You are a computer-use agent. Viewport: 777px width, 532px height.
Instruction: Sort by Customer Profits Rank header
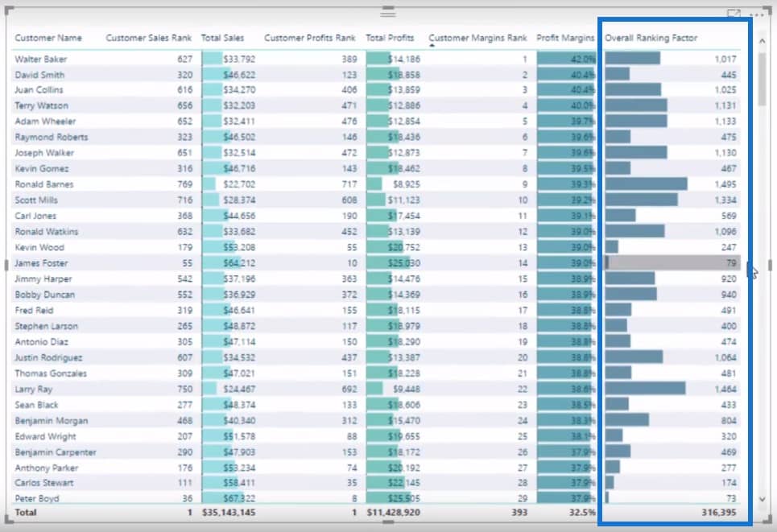[310, 38]
